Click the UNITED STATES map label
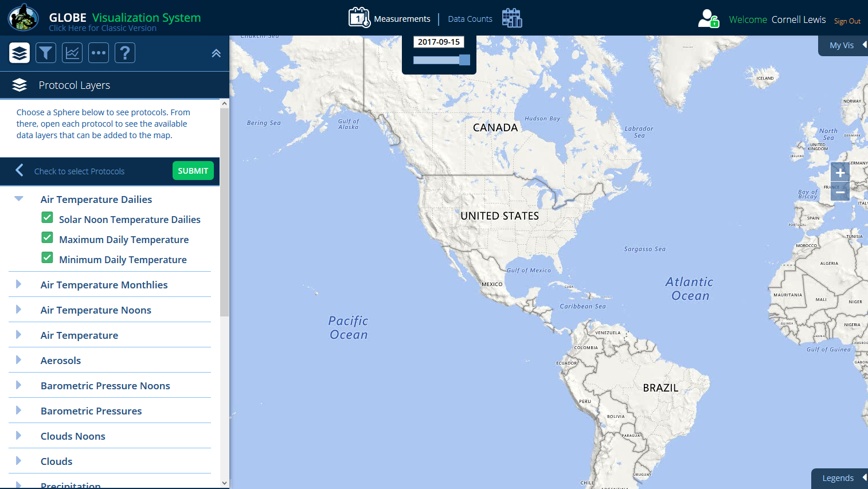868x489 pixels. (x=500, y=216)
